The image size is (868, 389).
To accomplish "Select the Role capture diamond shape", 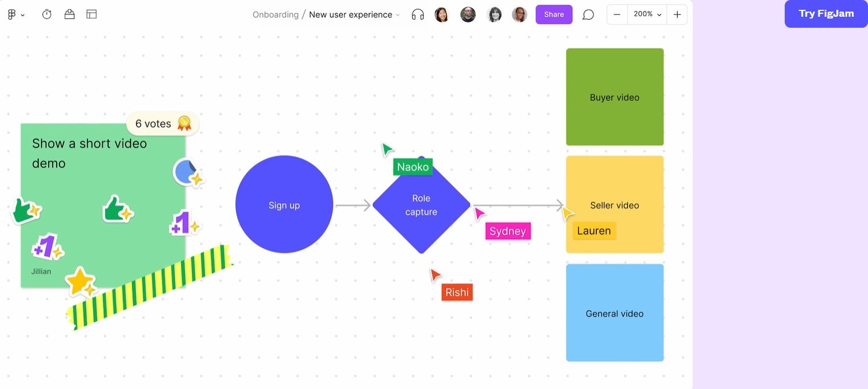I will coord(422,205).
